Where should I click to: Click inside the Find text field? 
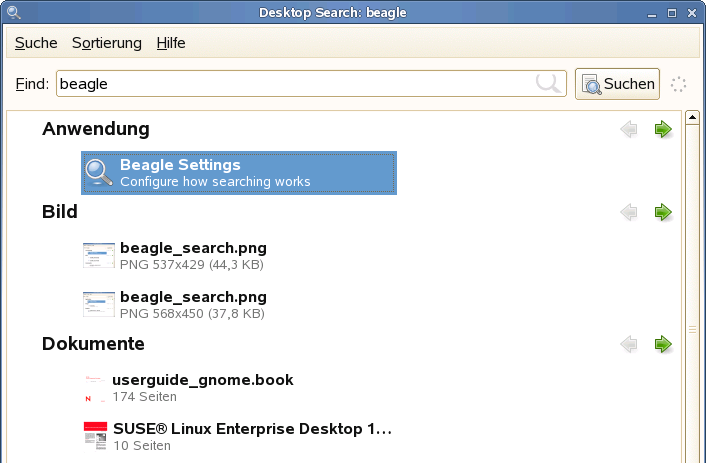click(x=311, y=84)
